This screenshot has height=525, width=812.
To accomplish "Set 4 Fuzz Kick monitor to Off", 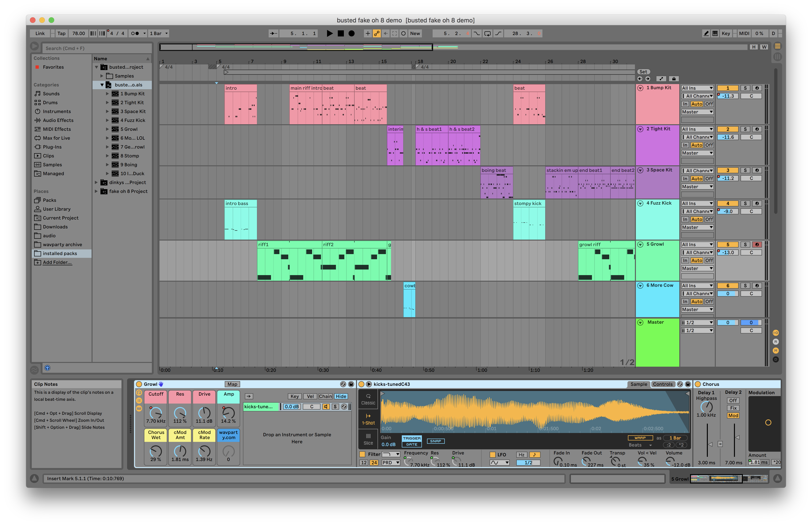I will point(709,219).
